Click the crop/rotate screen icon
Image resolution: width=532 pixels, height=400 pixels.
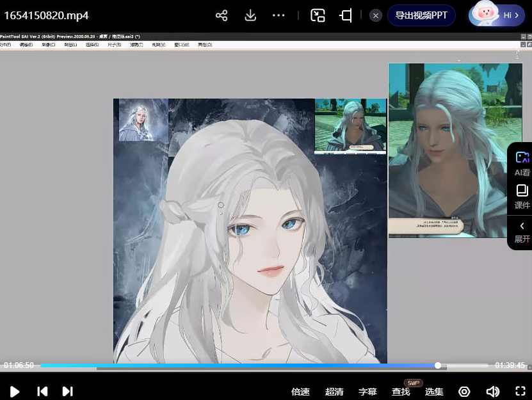pyautogui.click(x=346, y=15)
